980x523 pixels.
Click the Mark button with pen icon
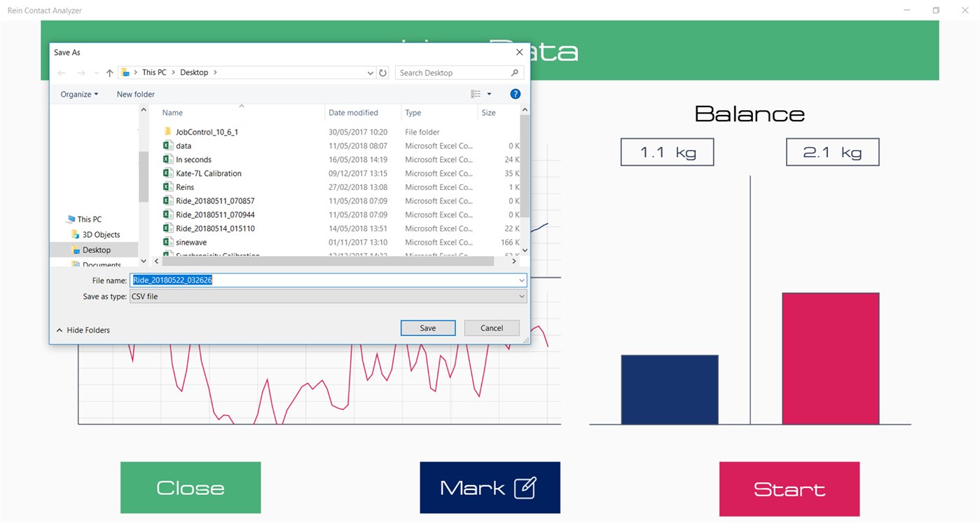490,487
